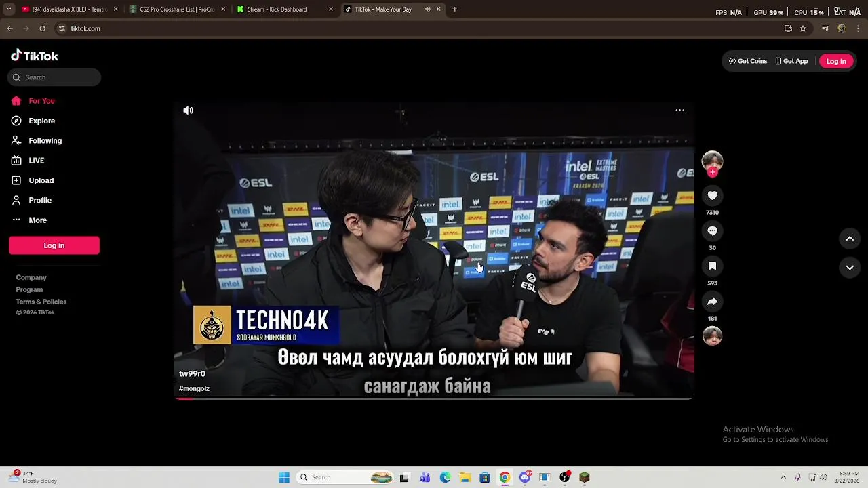Open the video three-dots options menu
The width and height of the screenshot is (868, 488).
coord(679,110)
